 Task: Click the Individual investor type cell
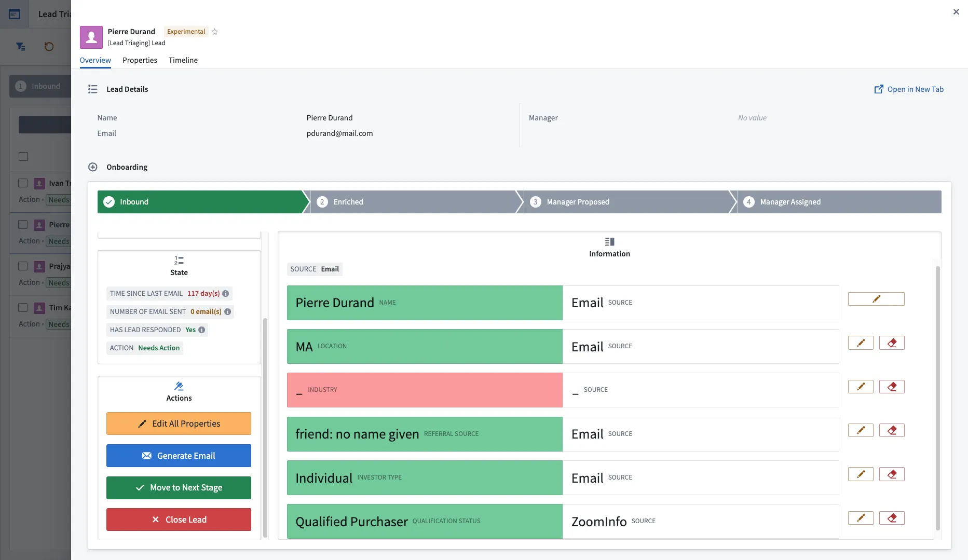(425, 477)
